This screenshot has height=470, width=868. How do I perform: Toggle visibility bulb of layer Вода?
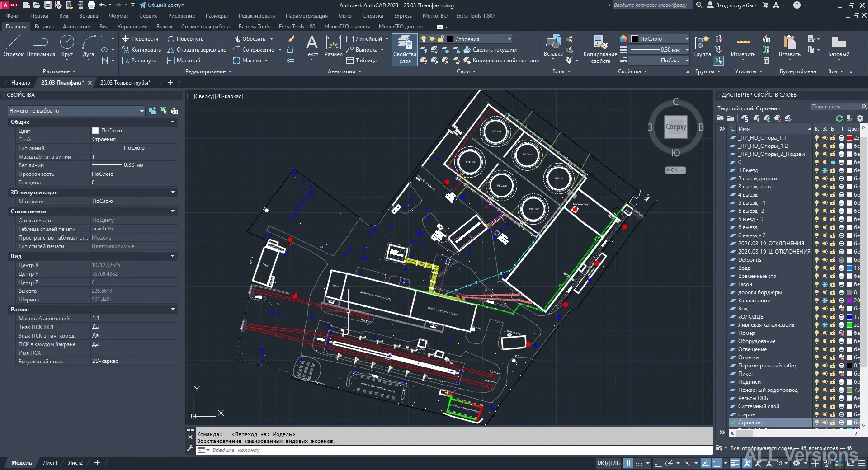point(816,268)
